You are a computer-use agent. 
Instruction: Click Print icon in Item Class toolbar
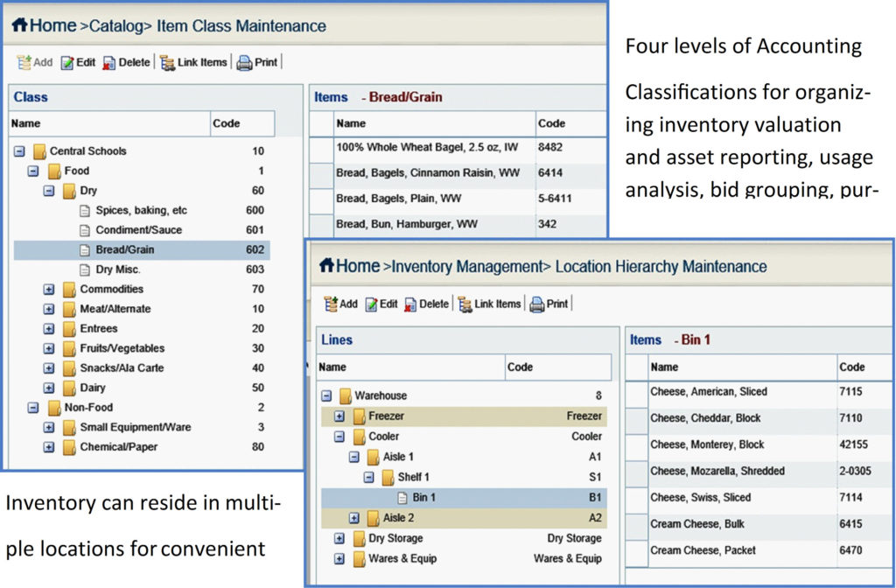(244, 63)
